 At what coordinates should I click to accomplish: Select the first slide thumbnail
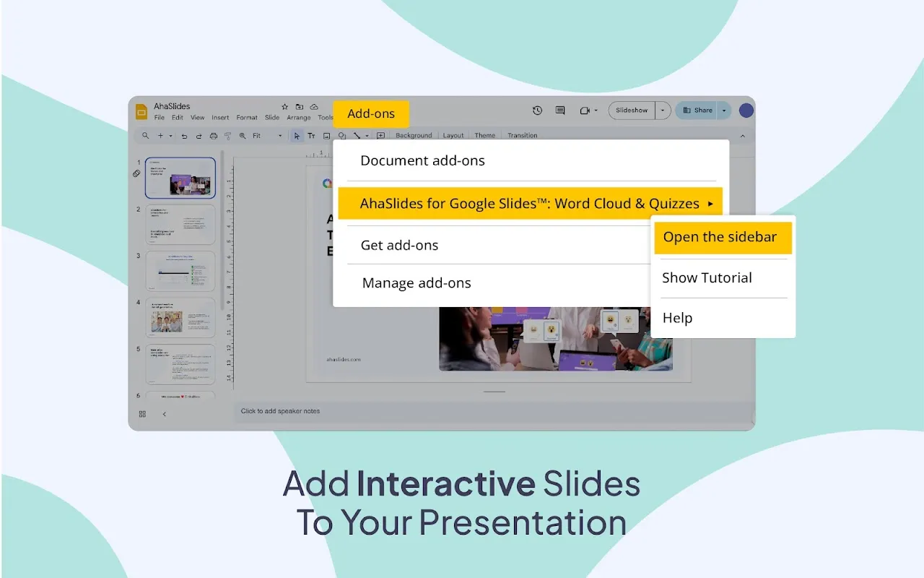pos(180,177)
